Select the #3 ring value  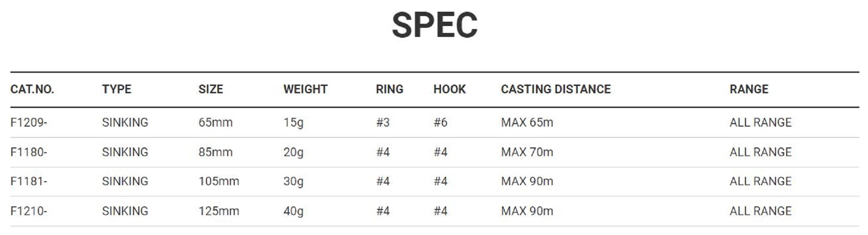pos(382,123)
